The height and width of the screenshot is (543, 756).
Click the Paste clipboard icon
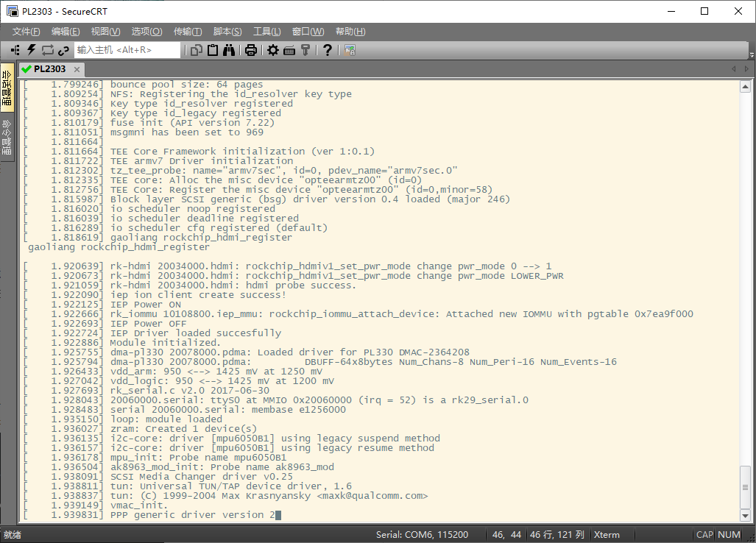coord(213,50)
